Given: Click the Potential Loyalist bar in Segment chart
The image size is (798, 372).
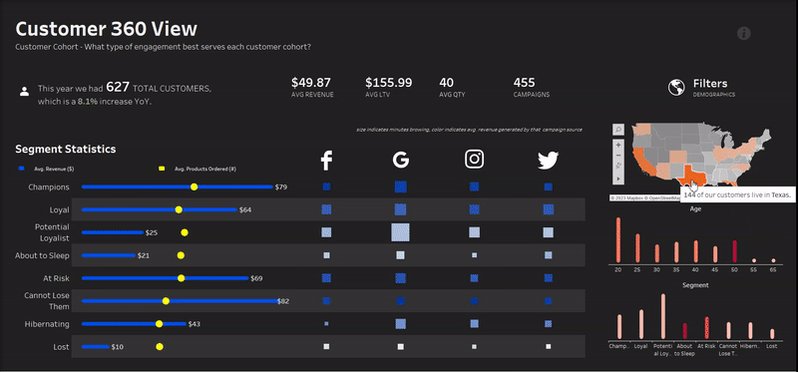Looking at the screenshot, I should coord(663,316).
